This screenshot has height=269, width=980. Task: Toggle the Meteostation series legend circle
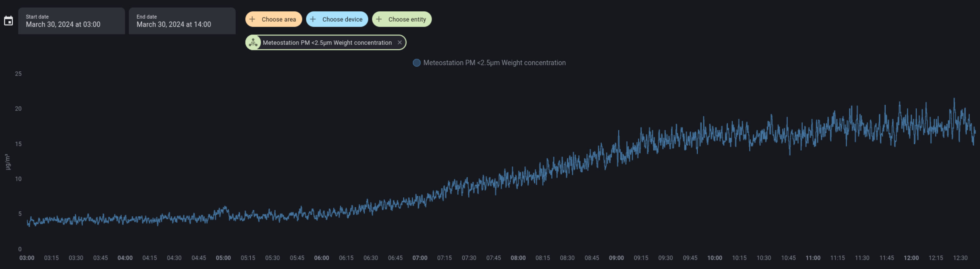tap(417, 63)
